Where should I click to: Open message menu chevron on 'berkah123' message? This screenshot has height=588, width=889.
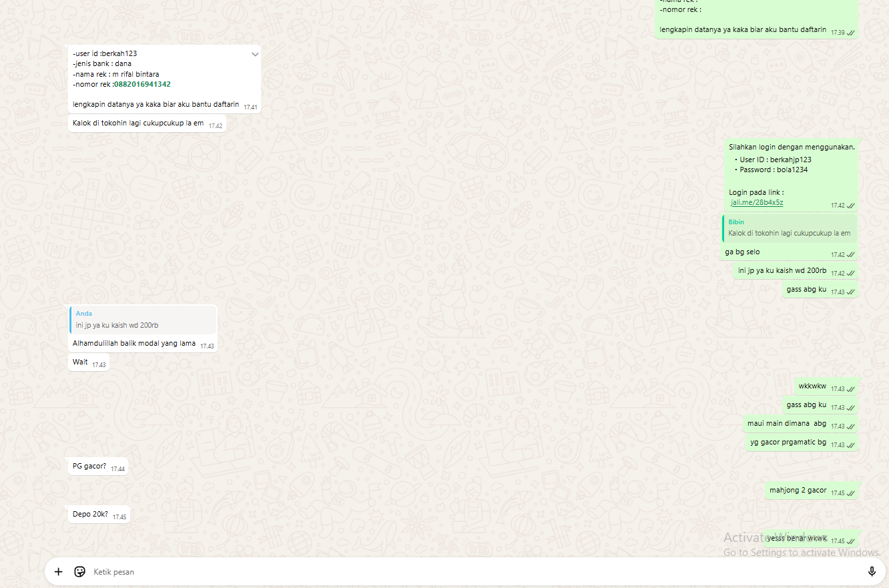pyautogui.click(x=255, y=54)
